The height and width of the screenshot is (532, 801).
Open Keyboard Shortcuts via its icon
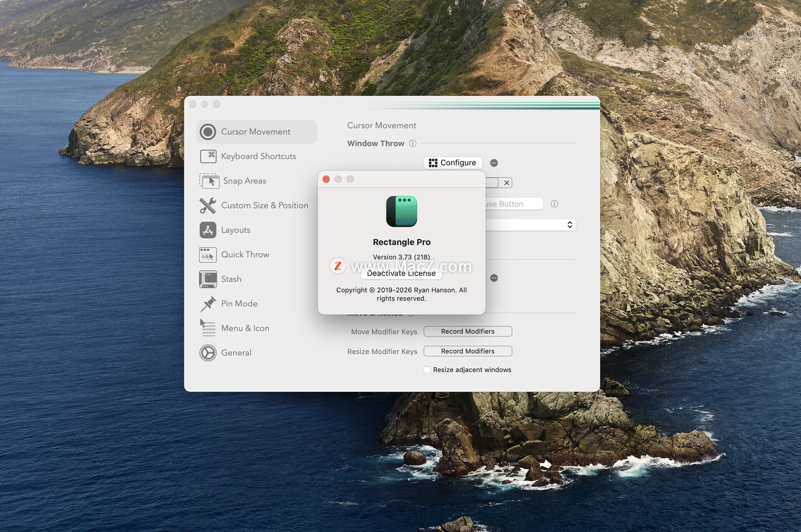208,156
